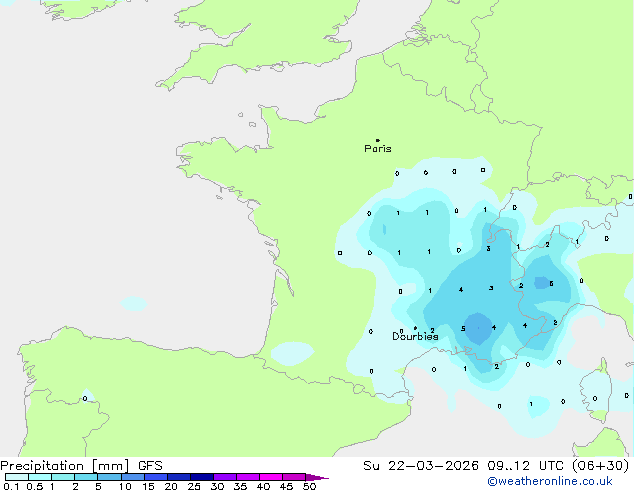Open the weatheronline.co.uk copyright link
Image resolution: width=634 pixels, height=490 pixels.
pos(550,481)
